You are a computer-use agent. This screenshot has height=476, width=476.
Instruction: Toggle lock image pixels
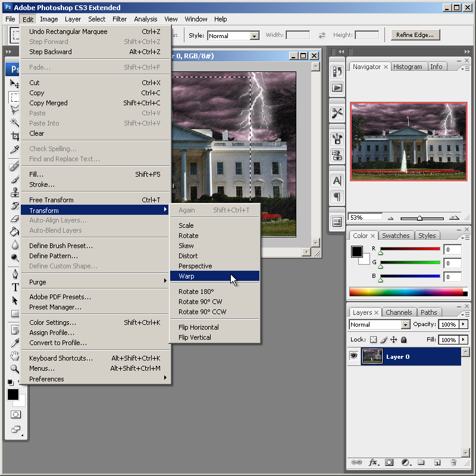click(x=384, y=340)
